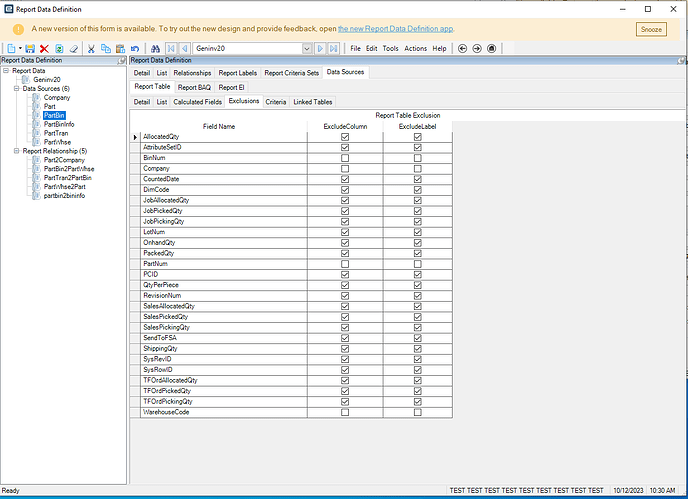This screenshot has width=688, height=499.
Task: Open the Geninv20 report dropdown
Action: click(306, 48)
